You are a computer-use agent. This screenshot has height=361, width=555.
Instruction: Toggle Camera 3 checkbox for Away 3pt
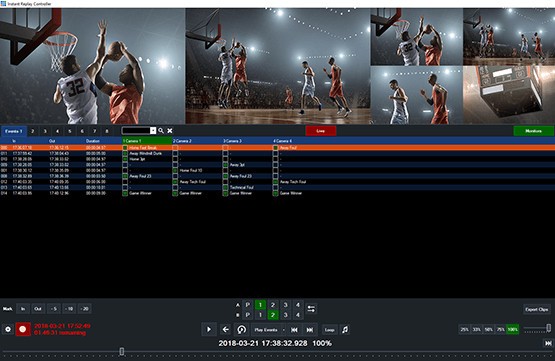coord(225,165)
